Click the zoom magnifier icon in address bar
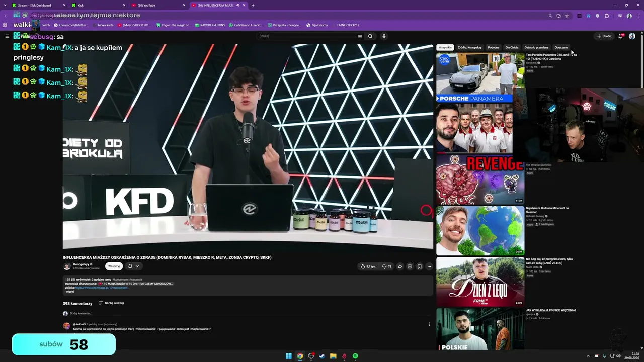Screen dimensions: 644x362 (x=550, y=16)
